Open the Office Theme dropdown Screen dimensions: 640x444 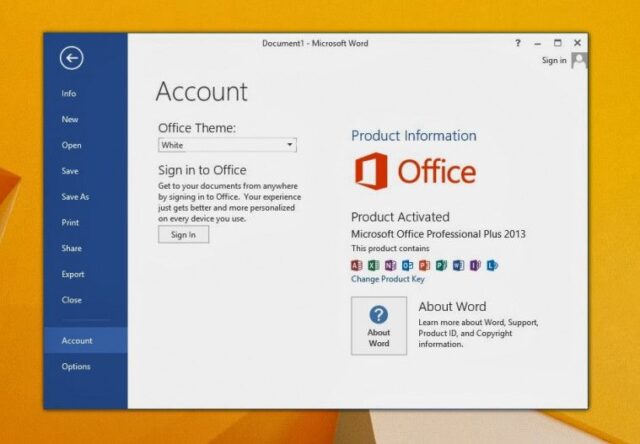click(x=227, y=145)
